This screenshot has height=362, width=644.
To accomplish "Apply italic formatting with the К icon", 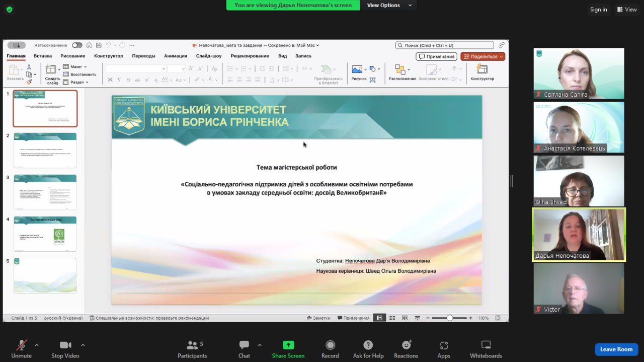I will tap(119, 80).
